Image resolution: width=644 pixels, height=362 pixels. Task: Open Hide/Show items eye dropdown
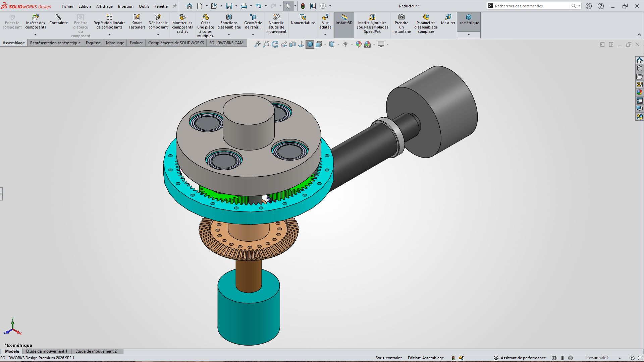click(352, 44)
